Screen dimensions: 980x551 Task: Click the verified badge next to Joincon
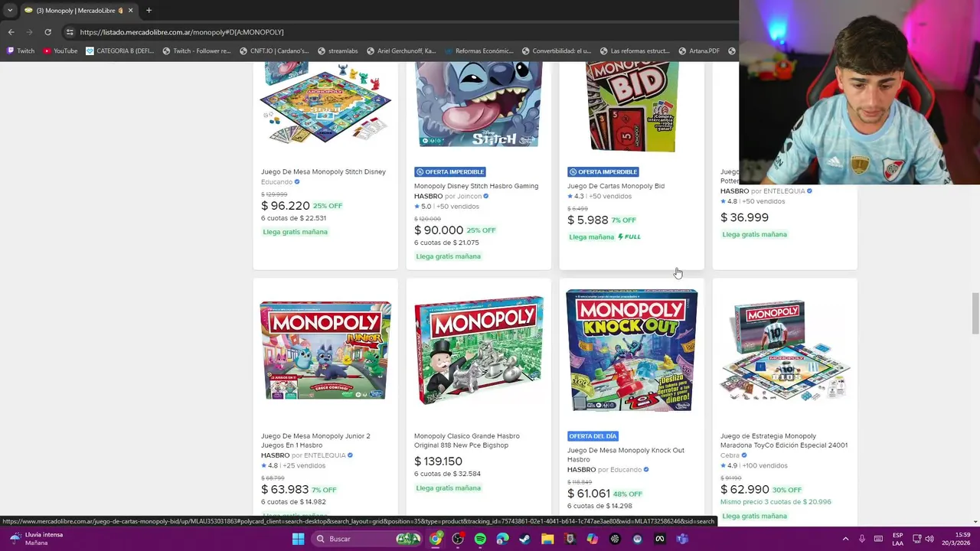485,196
